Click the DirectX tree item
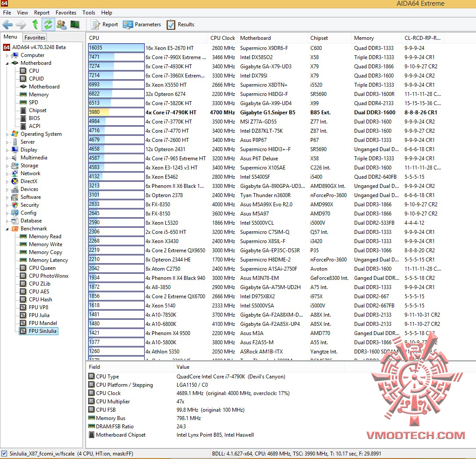Viewport: 476px width, 459px height. point(29,181)
